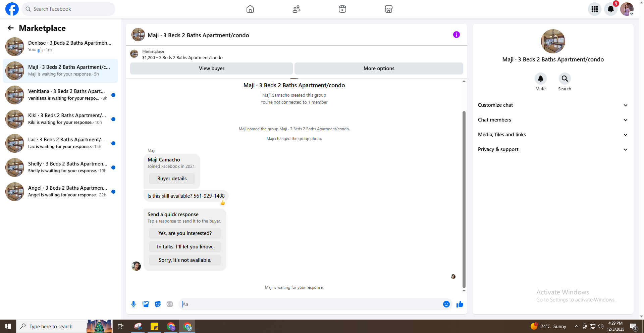The width and height of the screenshot is (644, 333).
Task: Open the weather widget showing 24°C Sunny
Action: click(548, 326)
